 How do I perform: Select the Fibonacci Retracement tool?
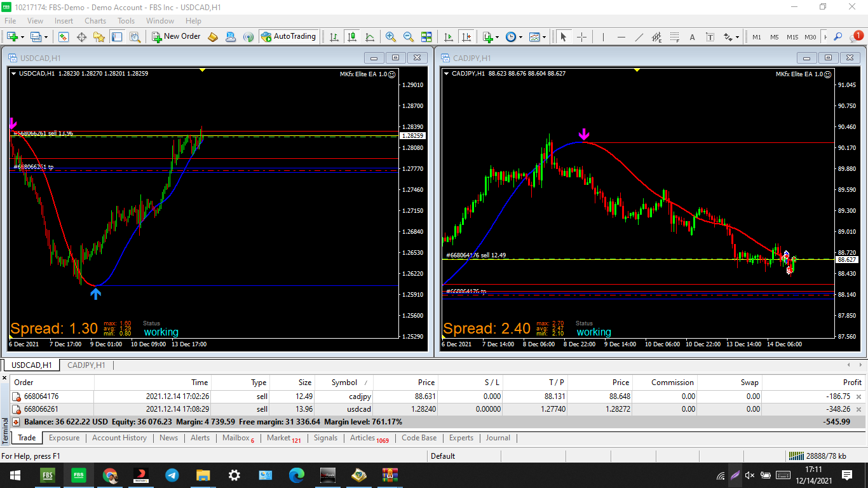(674, 37)
